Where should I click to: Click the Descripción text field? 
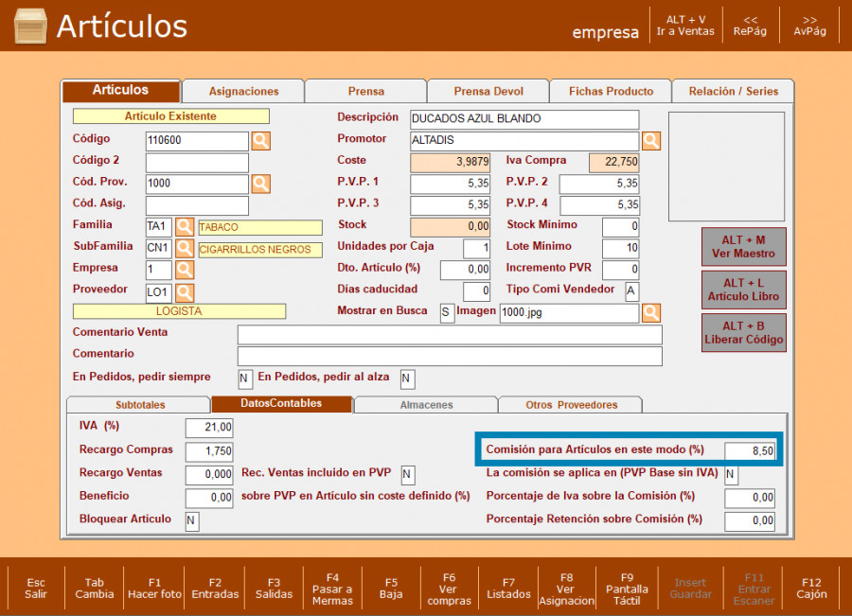[524, 119]
